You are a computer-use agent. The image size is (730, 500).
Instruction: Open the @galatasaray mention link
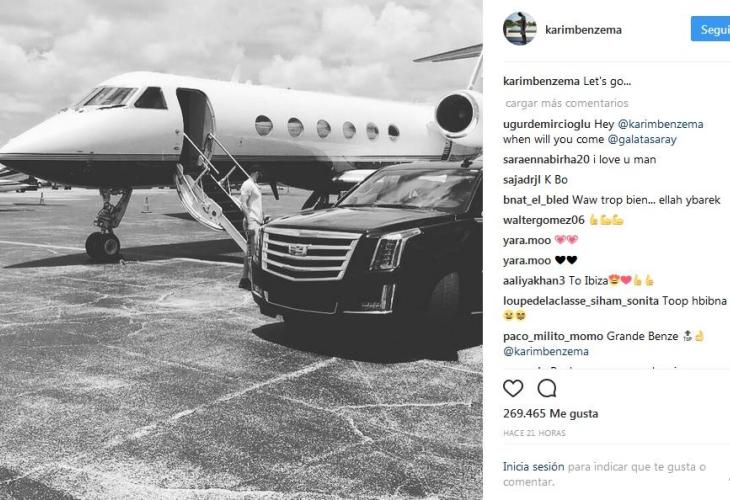tap(642, 139)
